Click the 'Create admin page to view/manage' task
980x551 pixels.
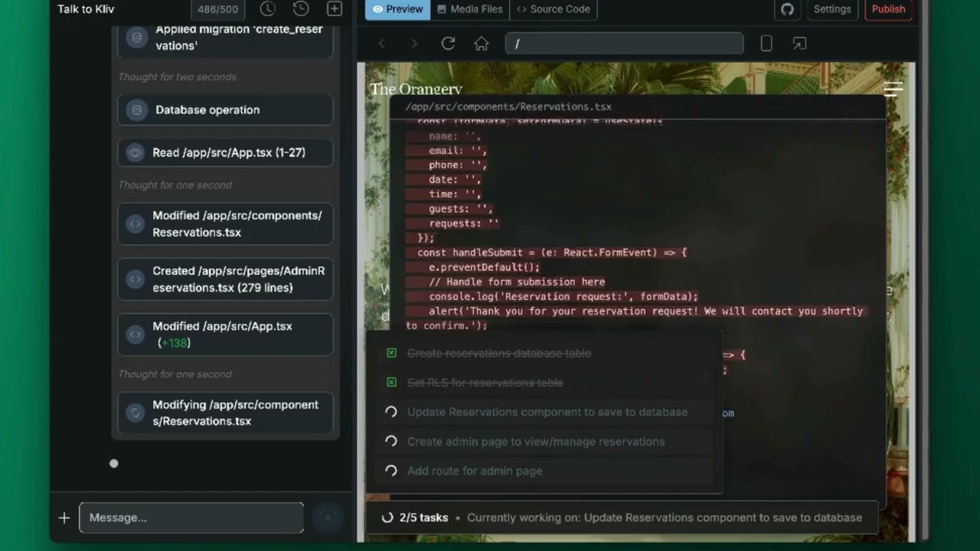(x=536, y=442)
